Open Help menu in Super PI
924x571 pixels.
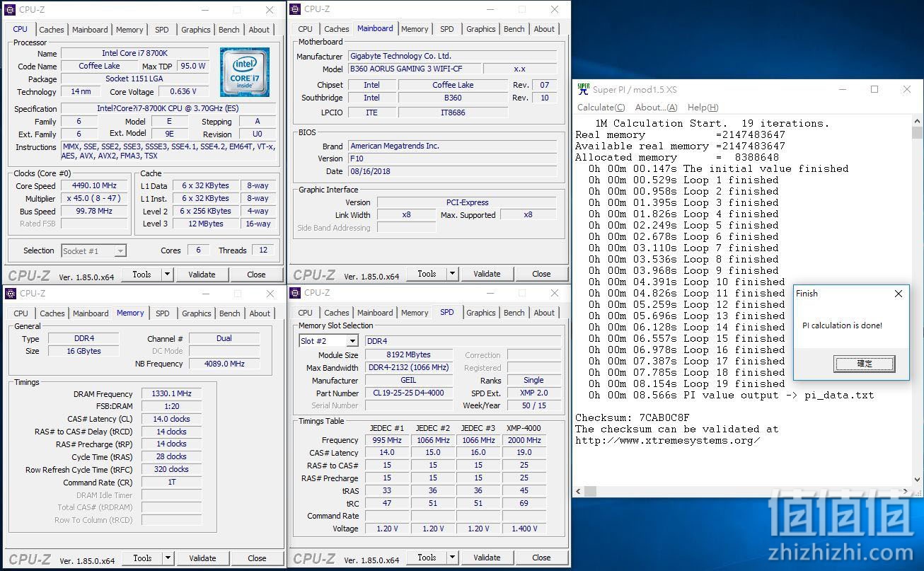pos(703,108)
